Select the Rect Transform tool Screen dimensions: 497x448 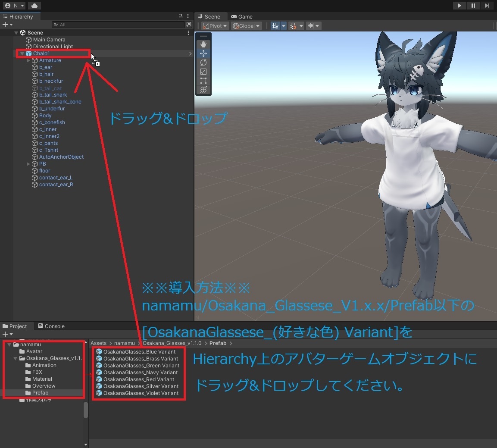coord(203,81)
